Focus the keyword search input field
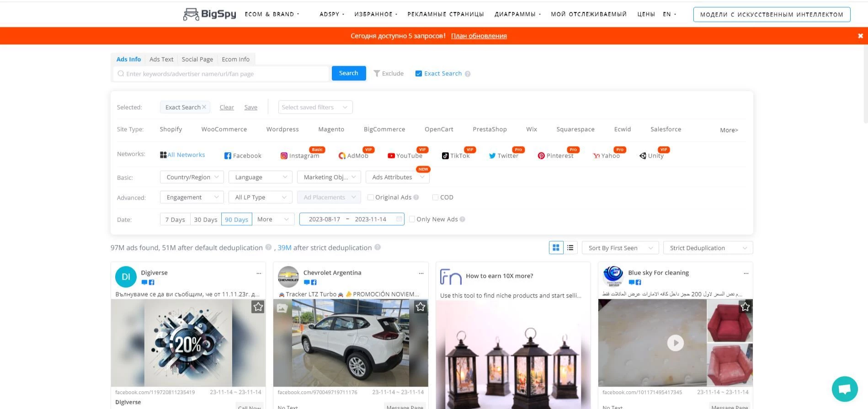The image size is (868, 409). (221, 74)
